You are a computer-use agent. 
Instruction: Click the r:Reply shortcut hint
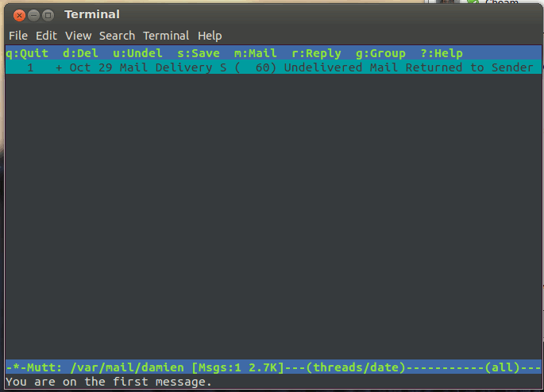point(316,53)
